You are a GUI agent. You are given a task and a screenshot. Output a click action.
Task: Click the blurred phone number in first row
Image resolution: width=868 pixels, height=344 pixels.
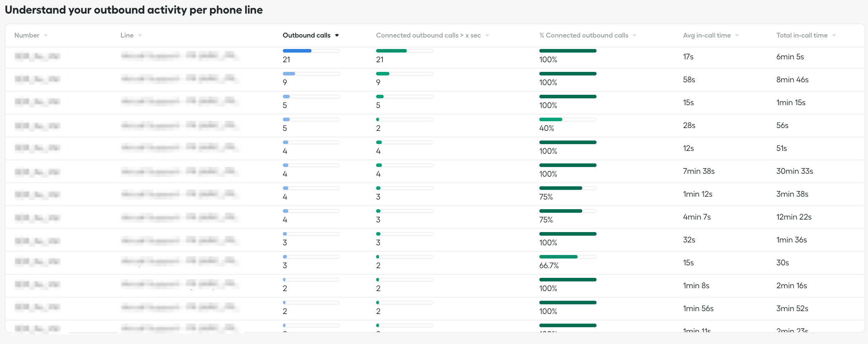(x=37, y=56)
